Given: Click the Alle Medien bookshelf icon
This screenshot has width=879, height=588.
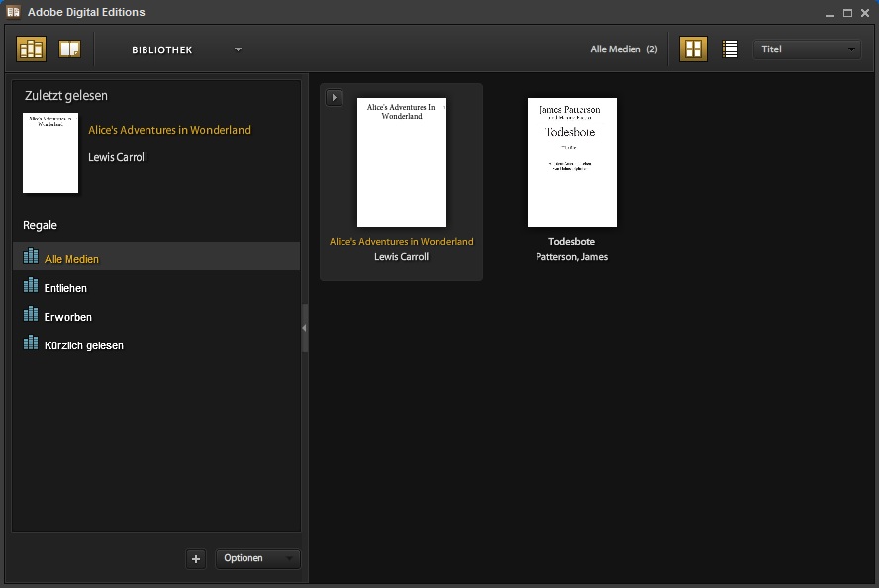Looking at the screenshot, I should (31, 256).
